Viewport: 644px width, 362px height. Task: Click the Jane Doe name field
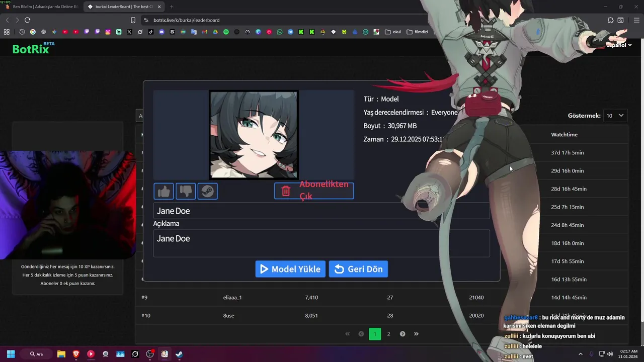click(321, 211)
